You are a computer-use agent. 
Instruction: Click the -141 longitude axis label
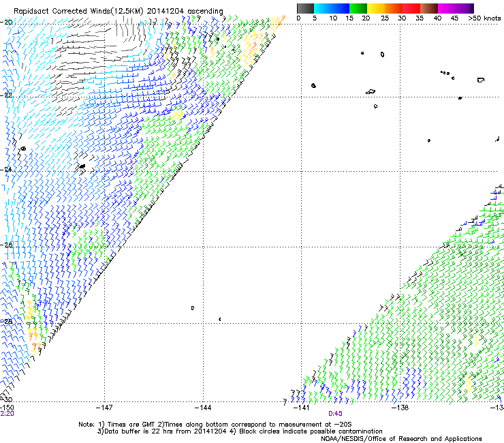point(302,408)
